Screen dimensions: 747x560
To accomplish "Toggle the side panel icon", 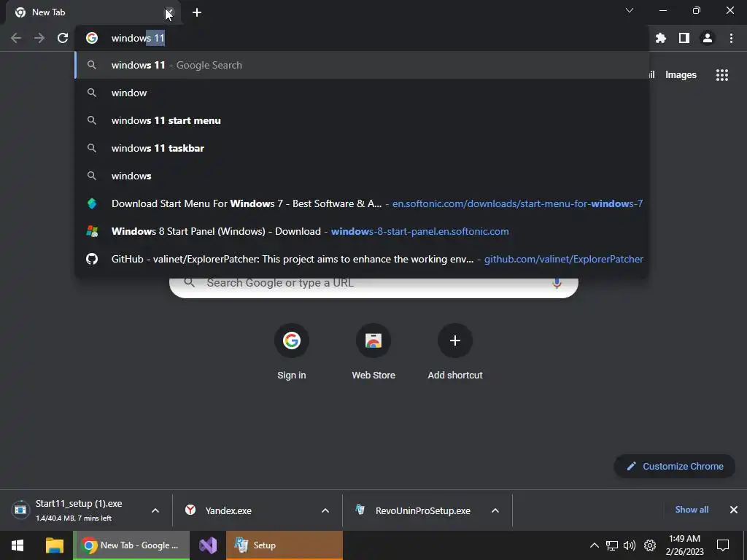I will (684, 38).
